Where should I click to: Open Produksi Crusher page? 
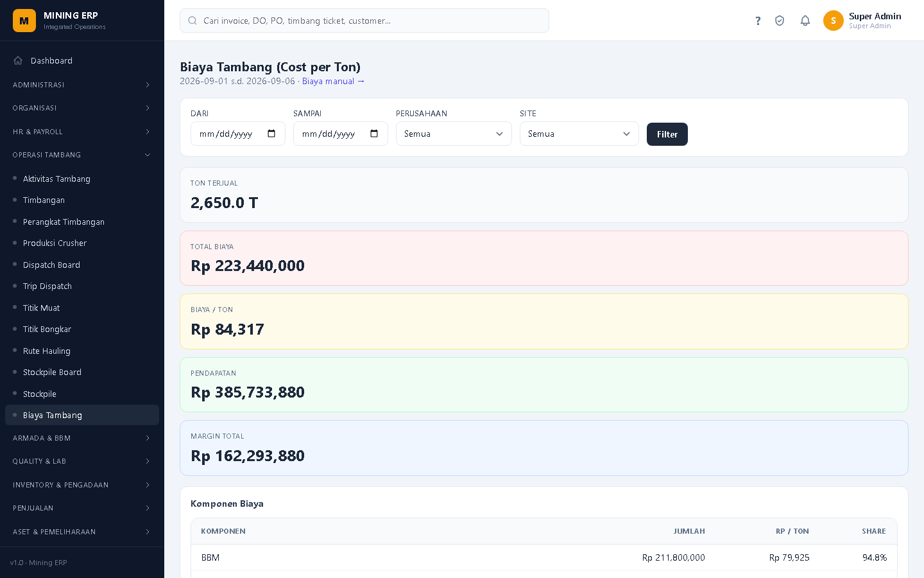point(82,243)
